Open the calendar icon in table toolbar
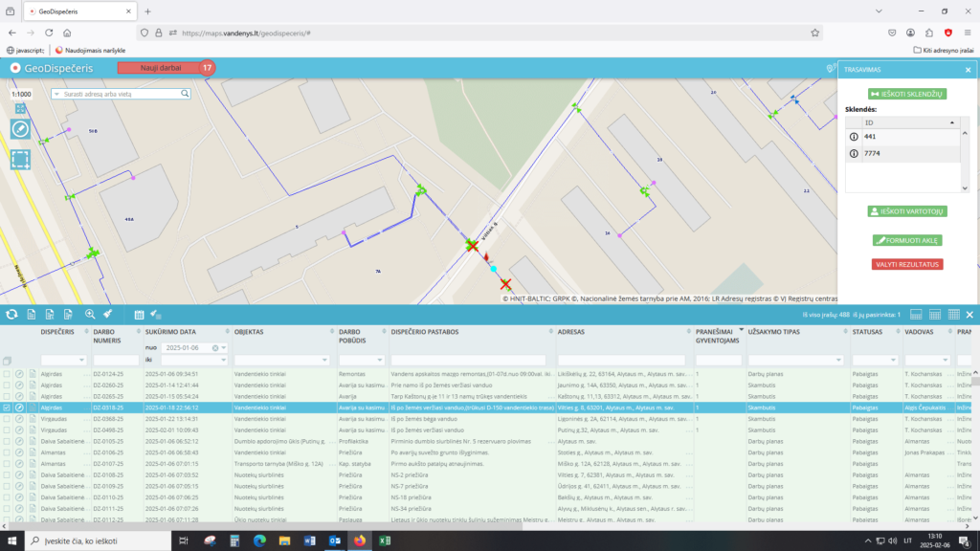The width and height of the screenshot is (980, 551). coord(139,314)
